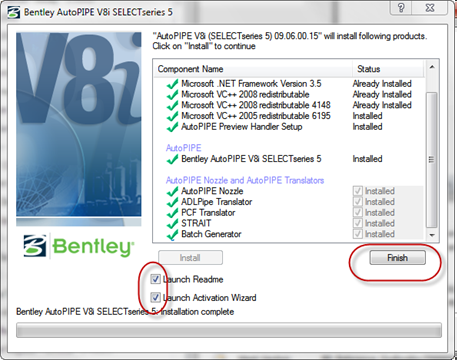Click the checkmark beside VC++ 2008 redistributable 4148

click(172, 106)
